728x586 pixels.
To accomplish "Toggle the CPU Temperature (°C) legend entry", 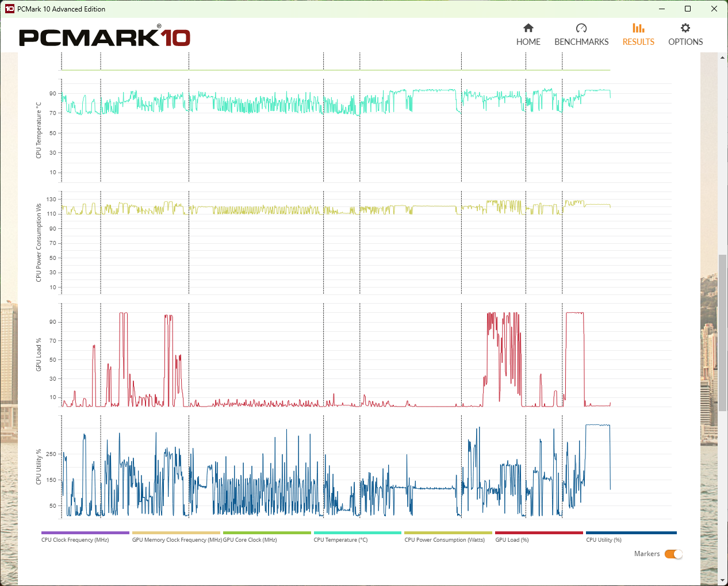I will [x=340, y=539].
